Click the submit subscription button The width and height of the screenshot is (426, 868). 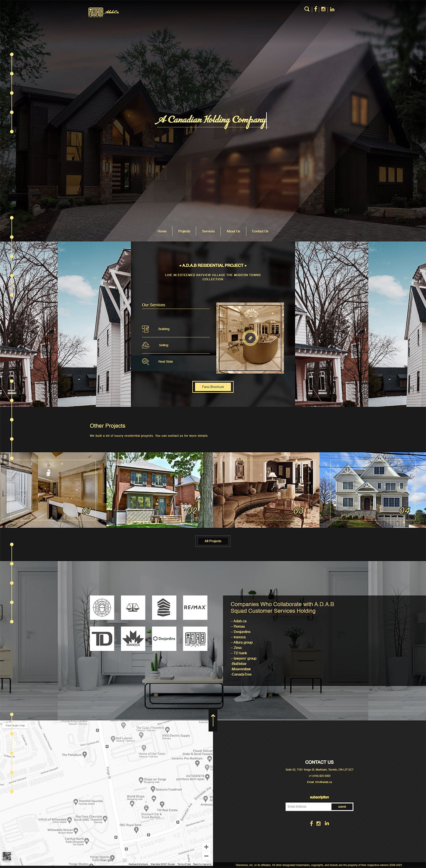pos(342,806)
